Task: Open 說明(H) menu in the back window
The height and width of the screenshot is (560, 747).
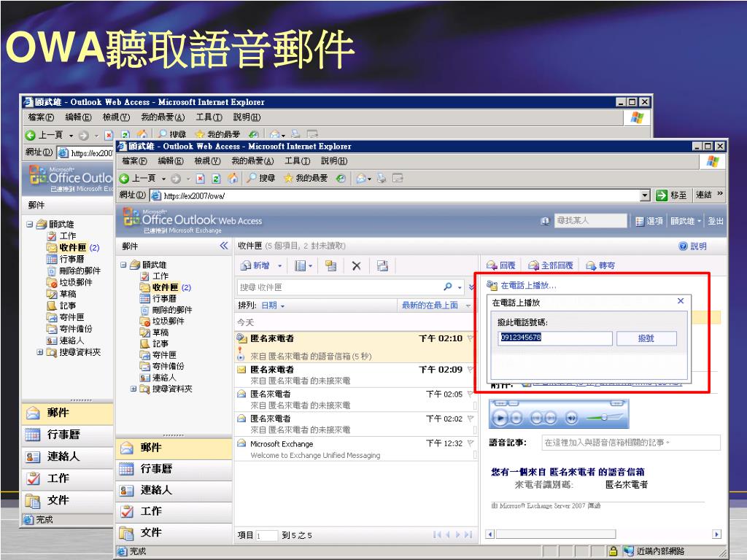Action: pos(247,117)
